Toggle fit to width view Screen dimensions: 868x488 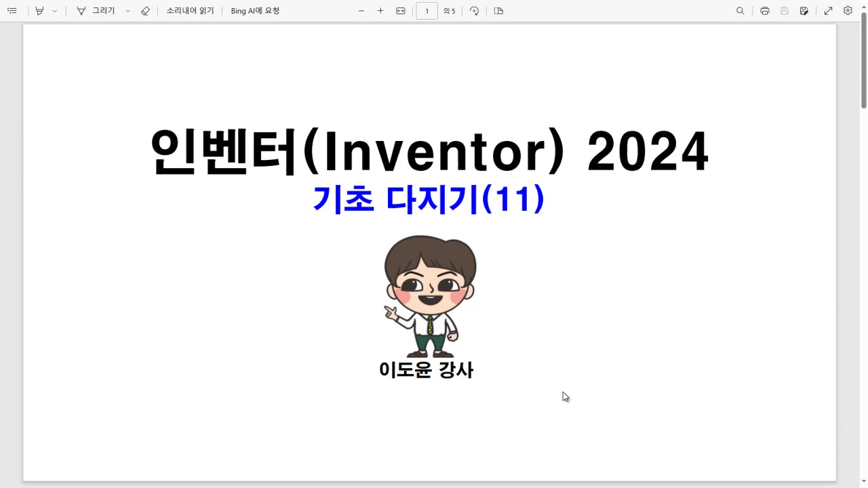tap(401, 11)
